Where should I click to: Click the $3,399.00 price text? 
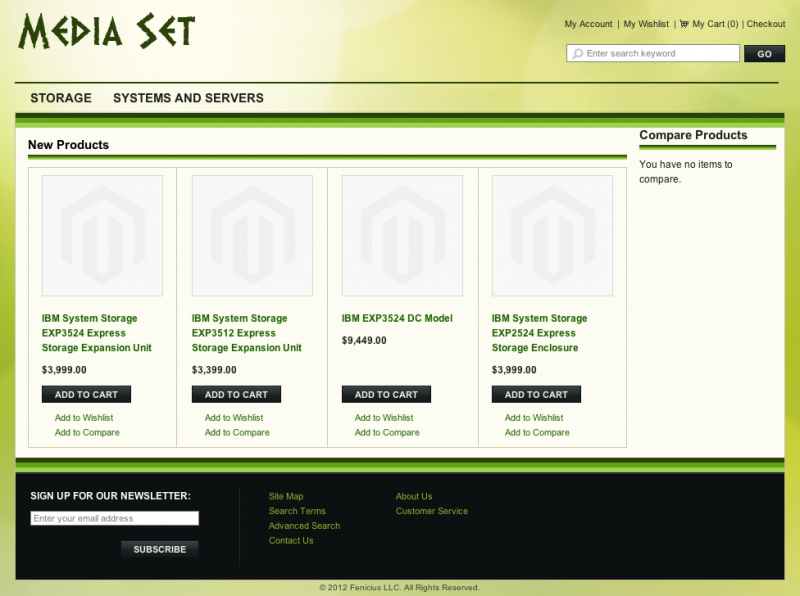(x=214, y=370)
